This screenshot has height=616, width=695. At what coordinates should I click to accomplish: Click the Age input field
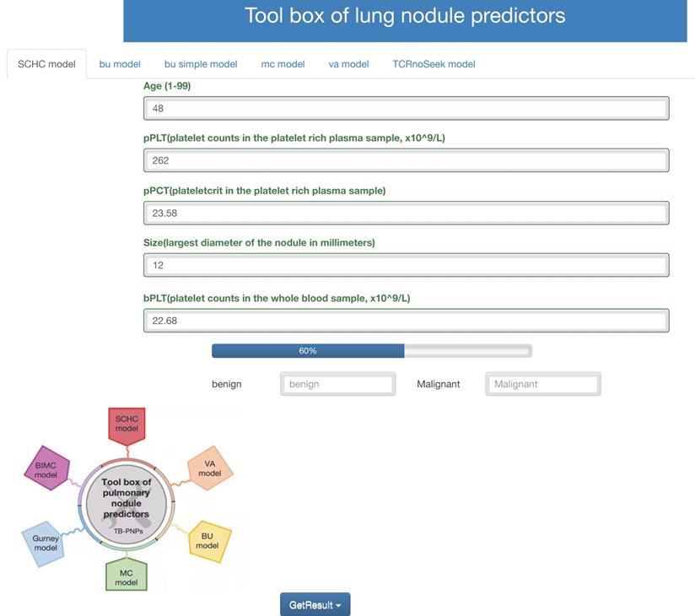(x=406, y=108)
